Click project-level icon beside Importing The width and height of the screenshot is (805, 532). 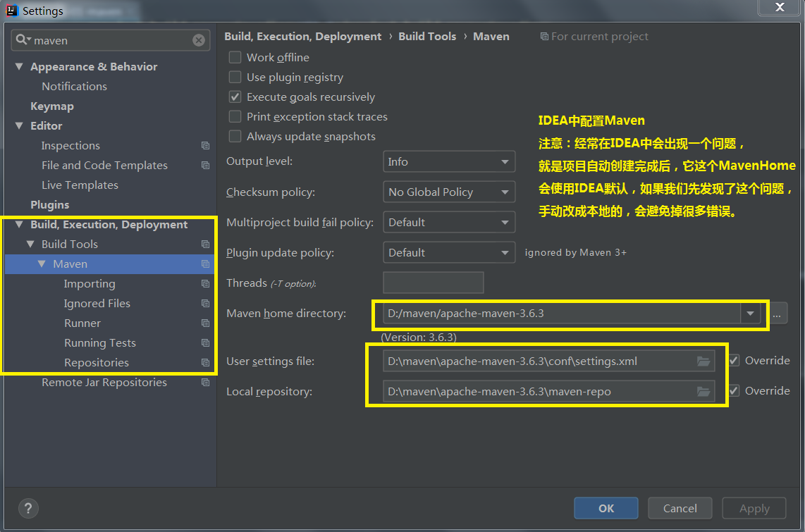[x=205, y=284]
